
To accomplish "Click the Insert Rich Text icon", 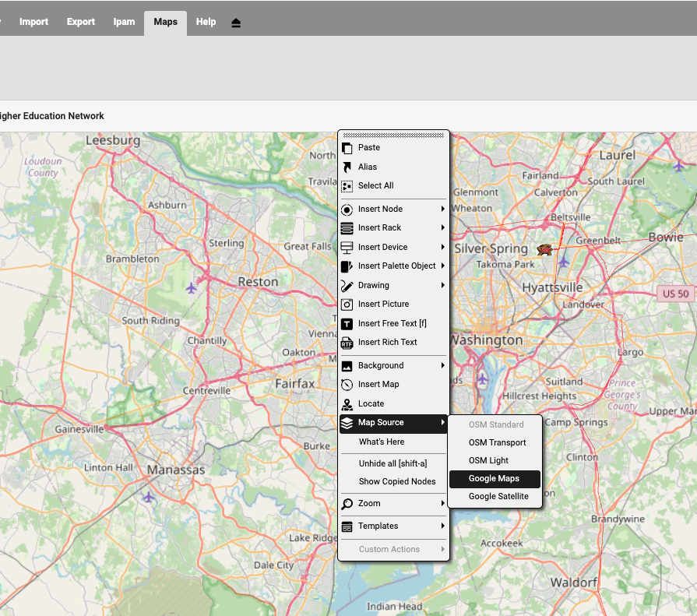I will [347, 343].
